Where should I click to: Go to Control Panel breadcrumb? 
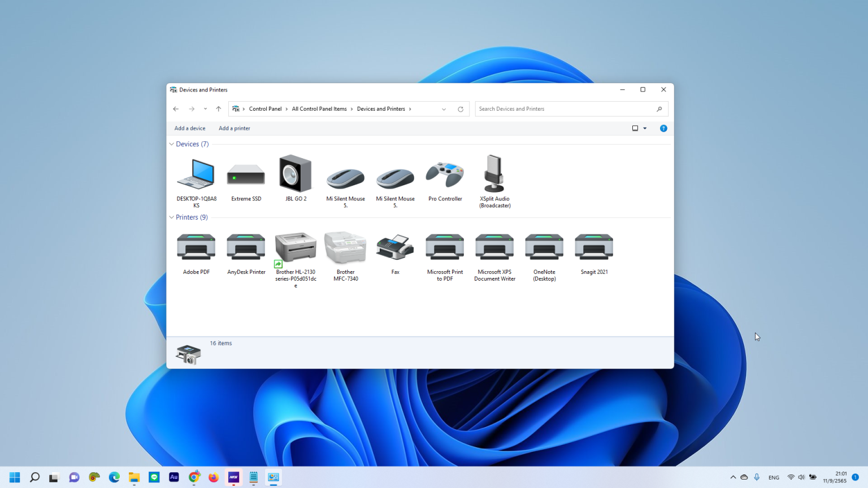point(265,109)
